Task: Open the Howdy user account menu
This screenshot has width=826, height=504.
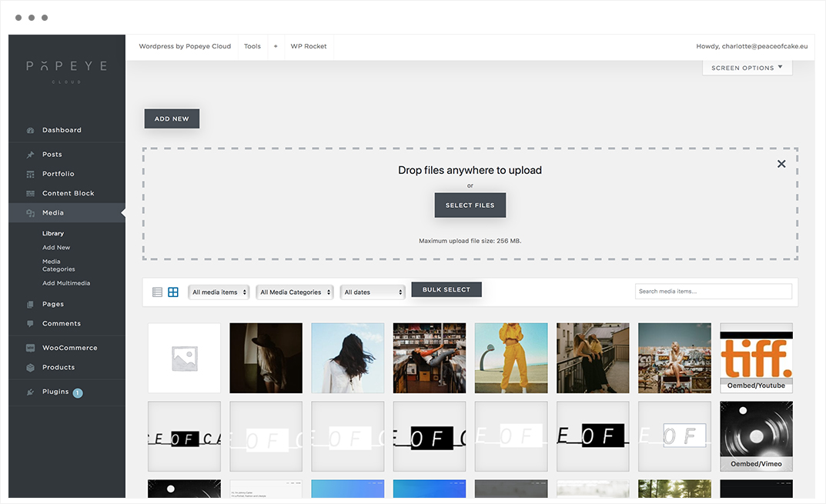Action: tap(752, 46)
